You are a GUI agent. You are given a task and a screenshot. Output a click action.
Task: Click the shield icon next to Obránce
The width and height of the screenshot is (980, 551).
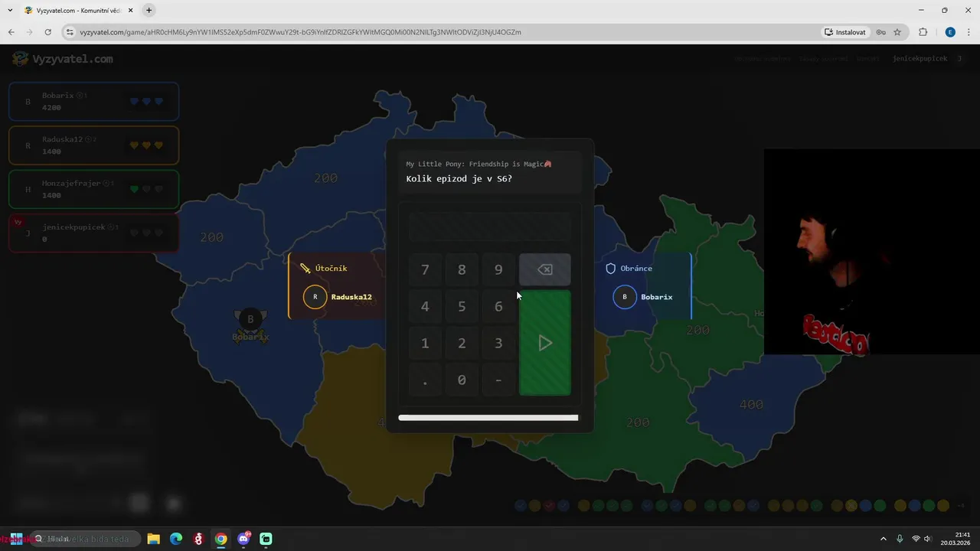click(x=611, y=269)
